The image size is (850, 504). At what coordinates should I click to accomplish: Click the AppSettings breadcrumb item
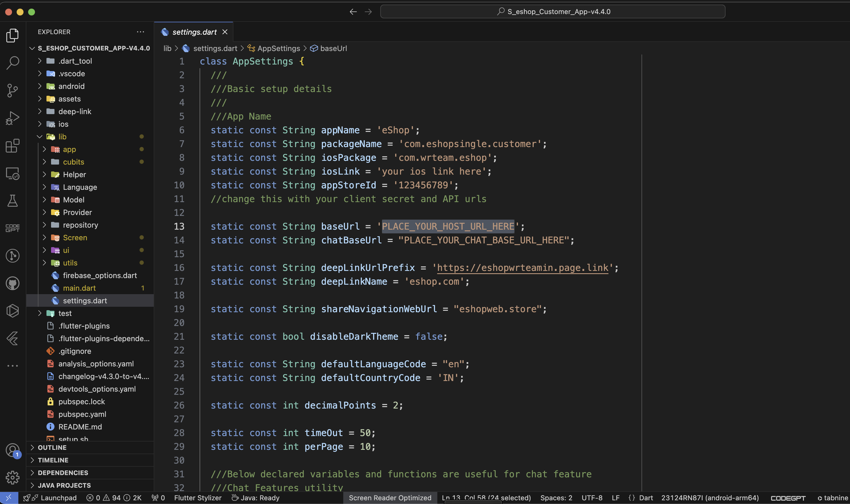click(274, 48)
